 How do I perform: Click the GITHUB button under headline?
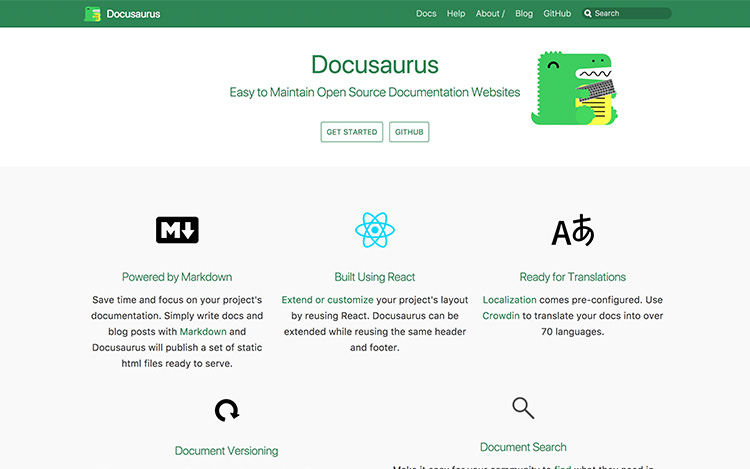(409, 132)
